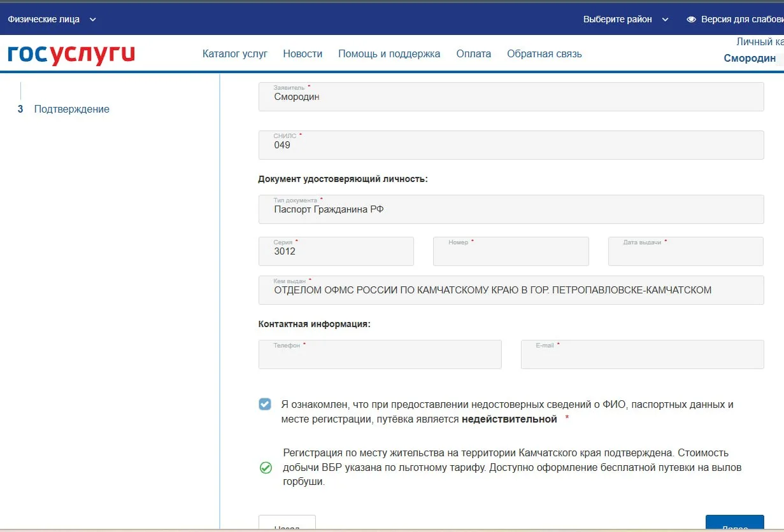This screenshot has width=784, height=532.
Task: Open Помощь и поддержка section
Action: pos(389,53)
